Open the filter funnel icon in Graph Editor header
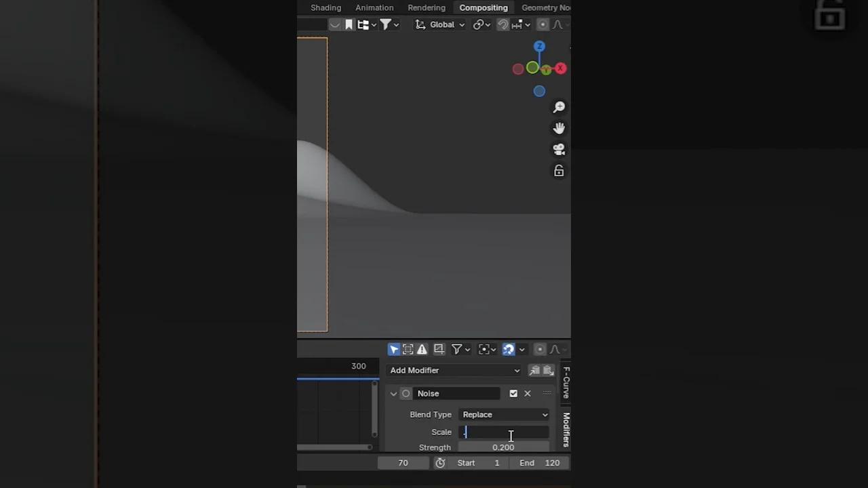The height and width of the screenshot is (488, 868). (x=457, y=349)
